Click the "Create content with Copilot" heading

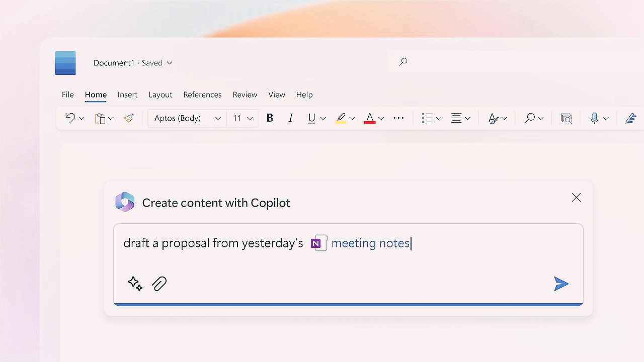tap(216, 203)
